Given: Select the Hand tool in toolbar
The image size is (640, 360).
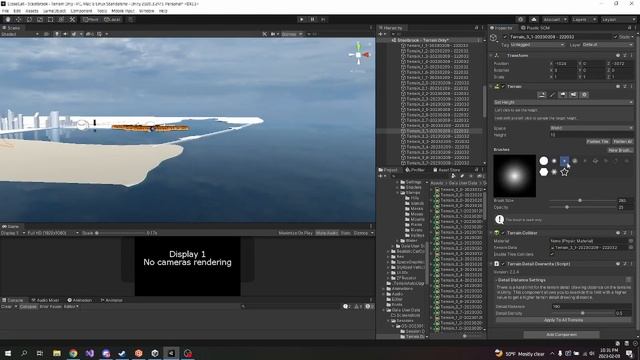Looking at the screenshot, I should click(x=8, y=19).
